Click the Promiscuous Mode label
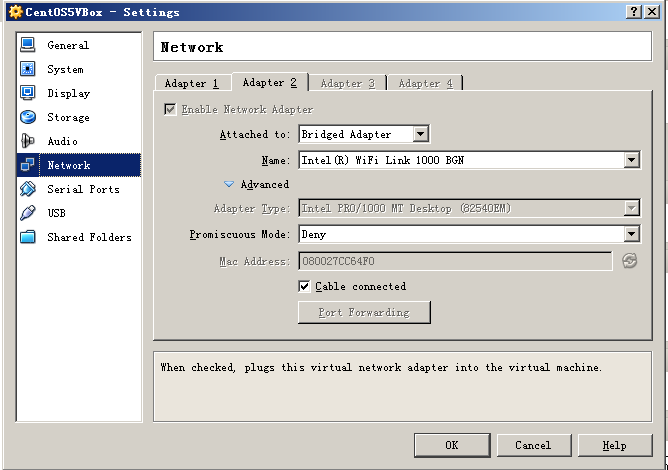 coord(240,234)
